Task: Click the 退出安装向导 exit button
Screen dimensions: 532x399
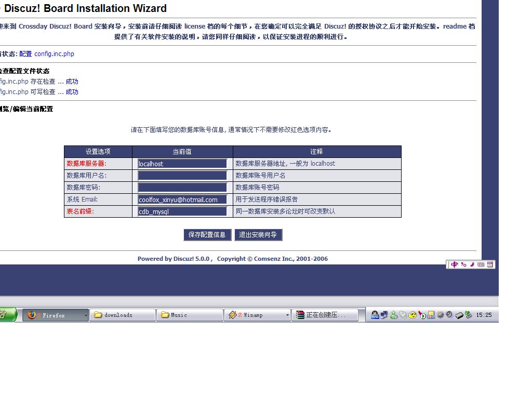Action: coord(258,235)
